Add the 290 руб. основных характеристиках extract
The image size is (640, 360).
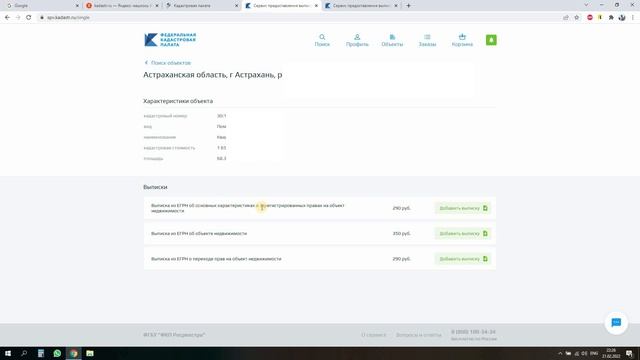click(x=463, y=208)
